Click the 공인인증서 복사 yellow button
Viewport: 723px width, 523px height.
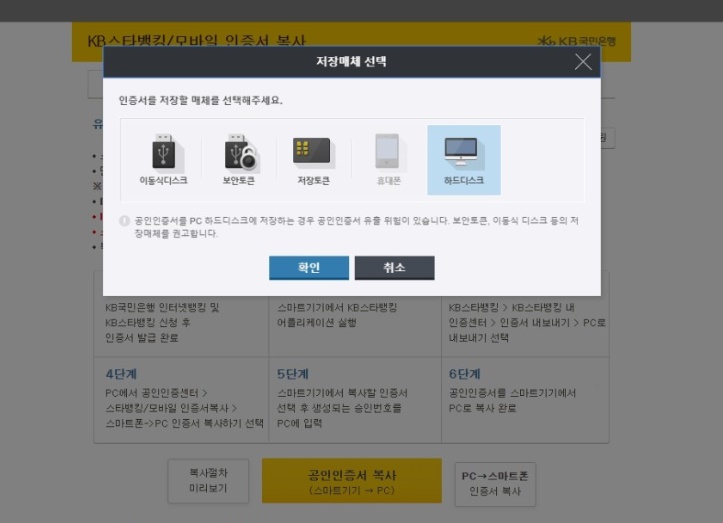pyautogui.click(x=352, y=481)
